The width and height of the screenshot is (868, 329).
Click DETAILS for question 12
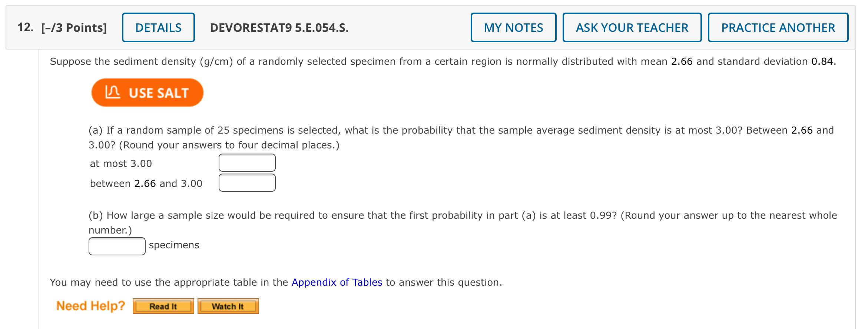pyautogui.click(x=158, y=27)
